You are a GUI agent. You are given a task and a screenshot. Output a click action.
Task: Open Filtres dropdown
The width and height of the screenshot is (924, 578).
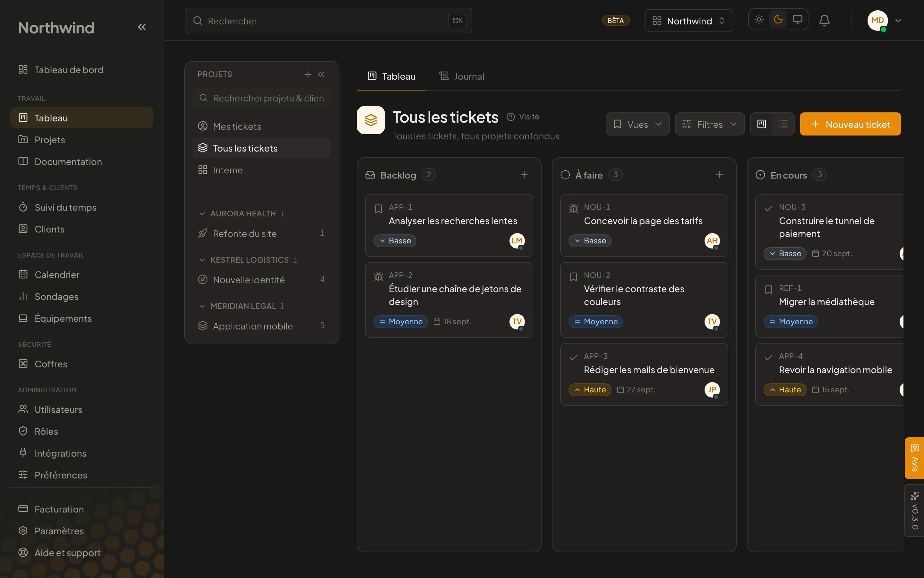710,124
